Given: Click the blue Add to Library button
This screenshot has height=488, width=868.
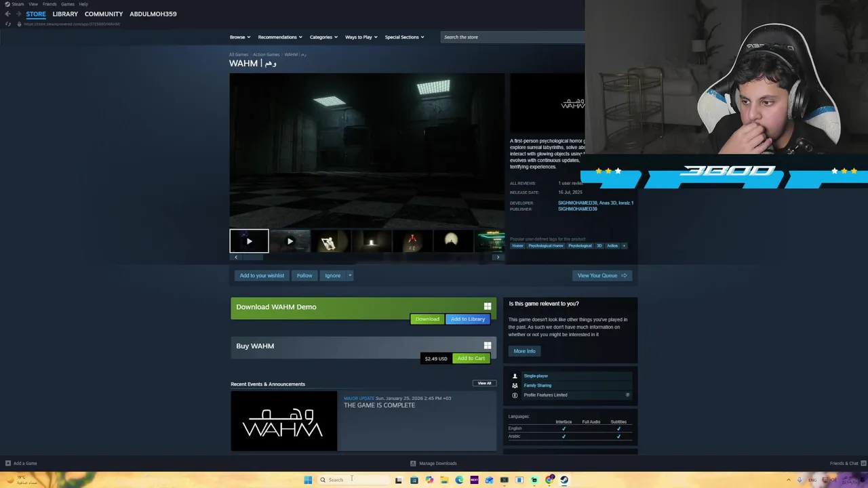Looking at the screenshot, I should 468,319.
